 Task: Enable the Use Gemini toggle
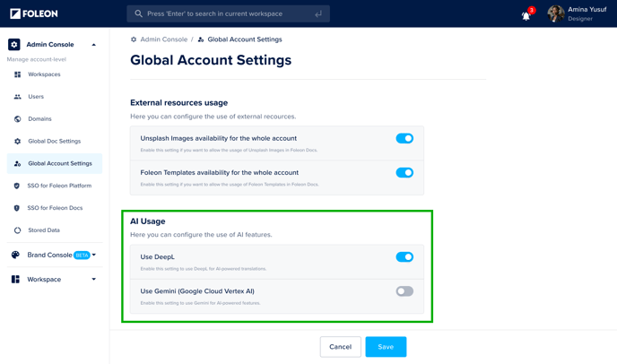pos(404,291)
